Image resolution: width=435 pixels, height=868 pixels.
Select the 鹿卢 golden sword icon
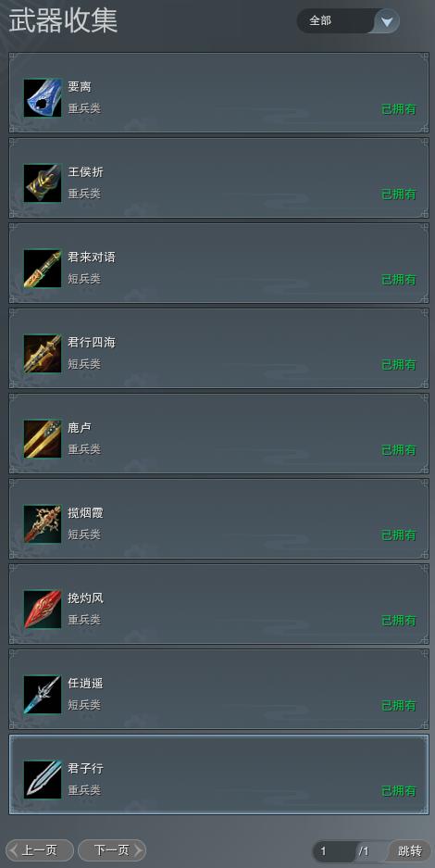(43, 438)
